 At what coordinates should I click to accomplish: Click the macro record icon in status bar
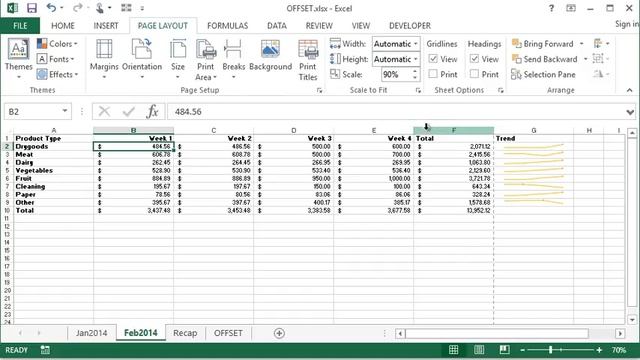pyautogui.click(x=45, y=350)
